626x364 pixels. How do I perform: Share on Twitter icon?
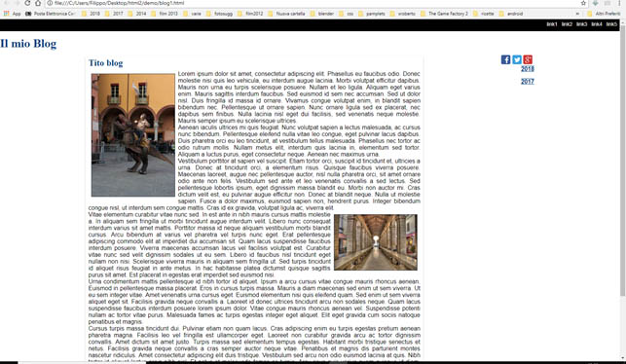(x=517, y=59)
